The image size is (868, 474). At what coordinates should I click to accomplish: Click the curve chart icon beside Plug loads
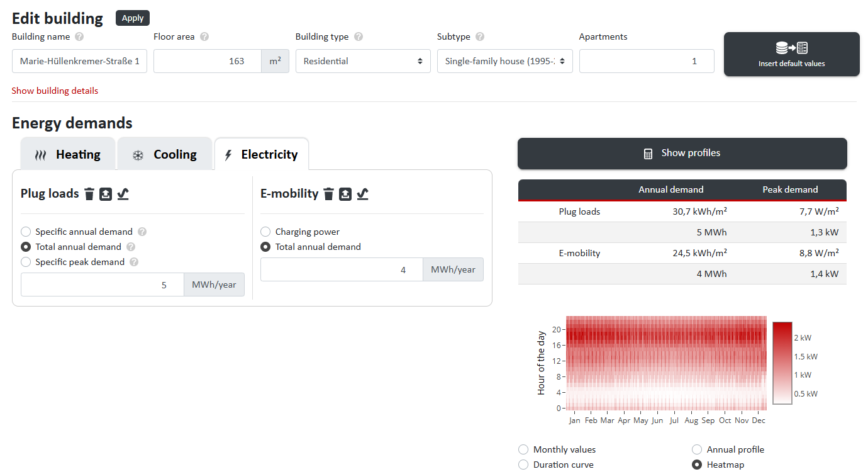point(123,194)
